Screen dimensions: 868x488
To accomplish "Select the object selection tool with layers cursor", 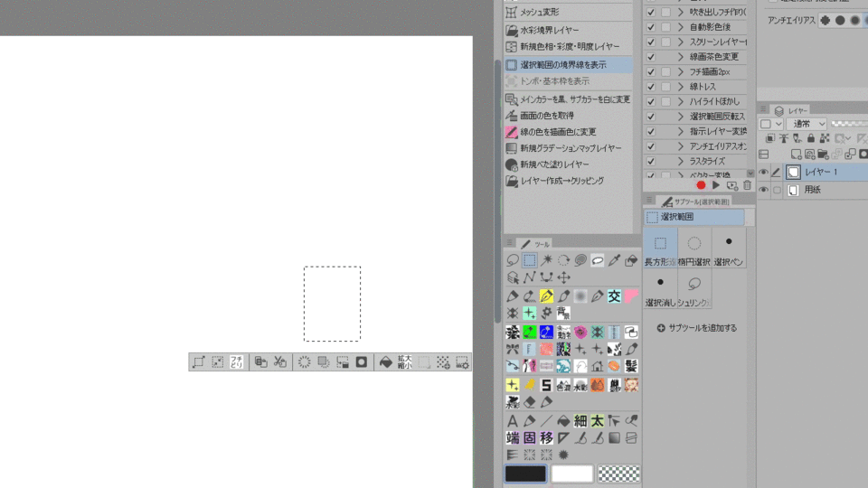I will point(514,277).
